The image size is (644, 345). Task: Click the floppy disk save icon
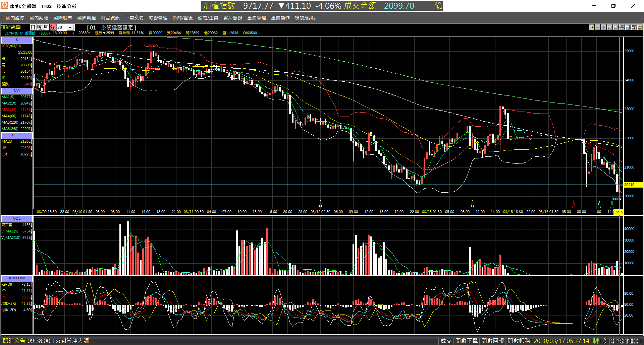[x=628, y=27]
